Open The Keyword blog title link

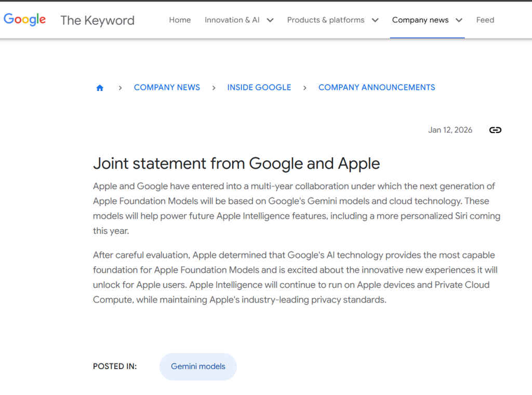coord(97,20)
